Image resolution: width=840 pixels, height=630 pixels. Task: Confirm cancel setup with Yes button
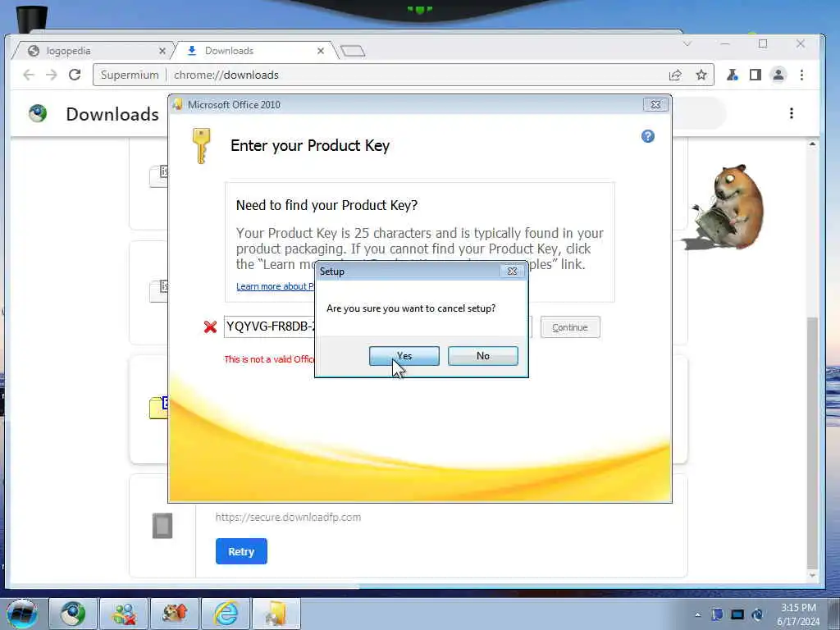click(x=404, y=356)
